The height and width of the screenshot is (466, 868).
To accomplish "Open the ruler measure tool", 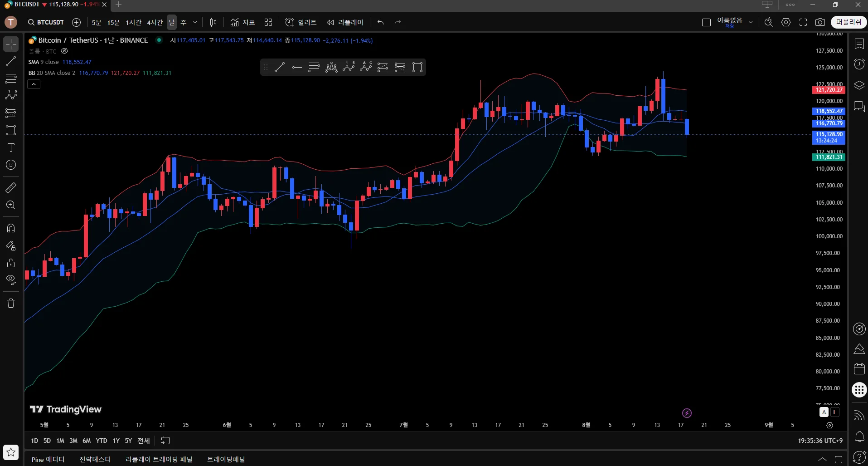I will click(11, 187).
